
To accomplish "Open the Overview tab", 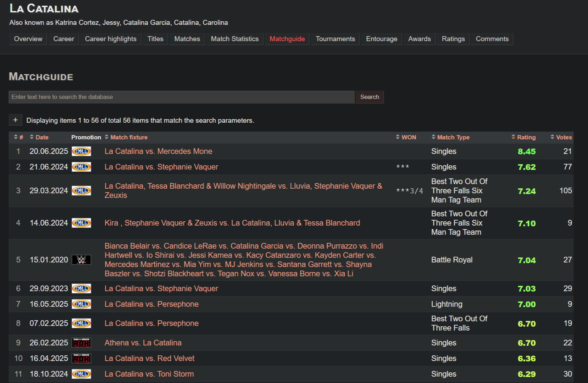I will [28, 39].
